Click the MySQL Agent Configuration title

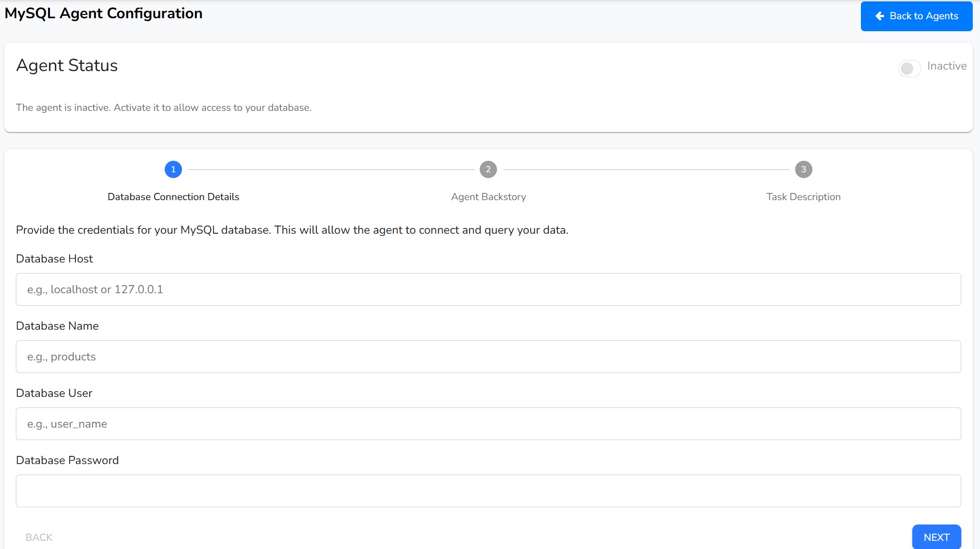click(103, 13)
